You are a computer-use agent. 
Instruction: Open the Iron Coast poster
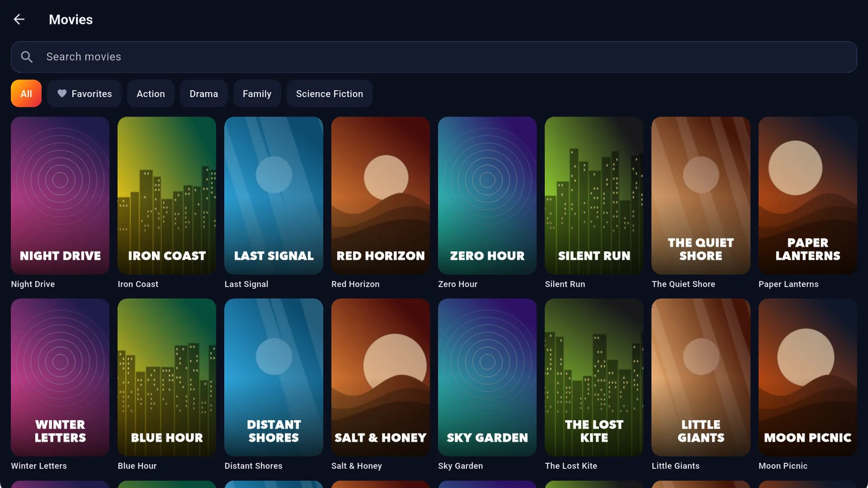167,196
